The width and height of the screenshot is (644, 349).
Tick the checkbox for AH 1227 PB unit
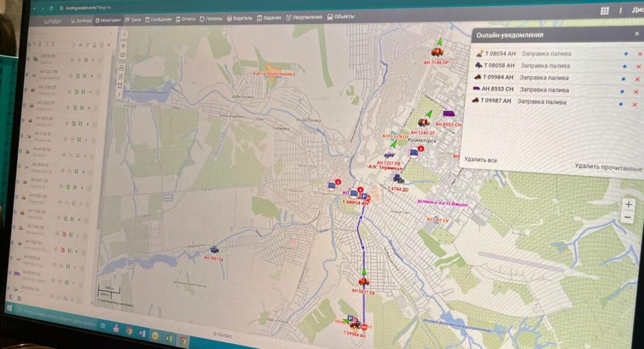point(28,75)
